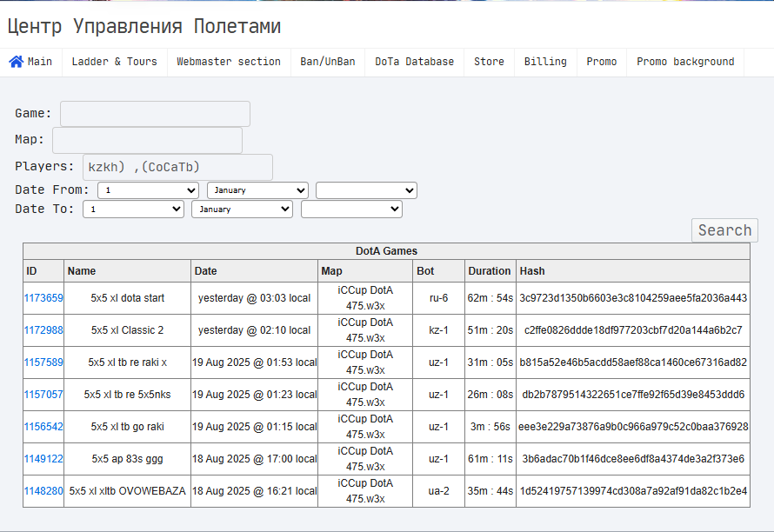Select the Billing menu item
This screenshot has height=532, width=774.
click(545, 62)
